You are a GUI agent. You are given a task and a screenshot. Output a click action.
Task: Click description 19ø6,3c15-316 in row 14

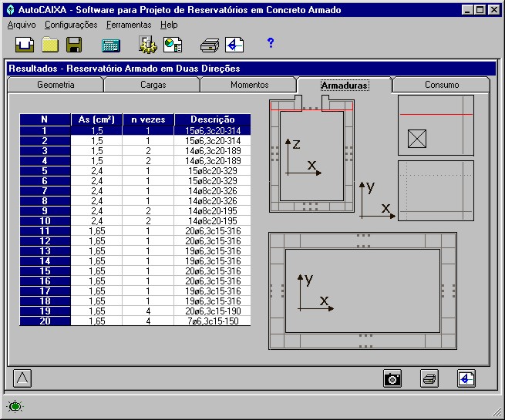coord(213,261)
